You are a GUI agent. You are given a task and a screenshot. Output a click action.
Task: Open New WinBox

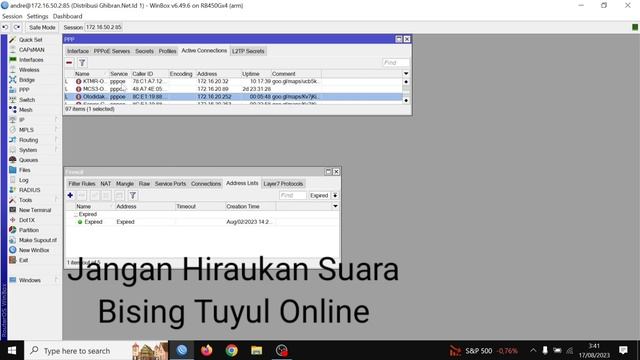34,250
